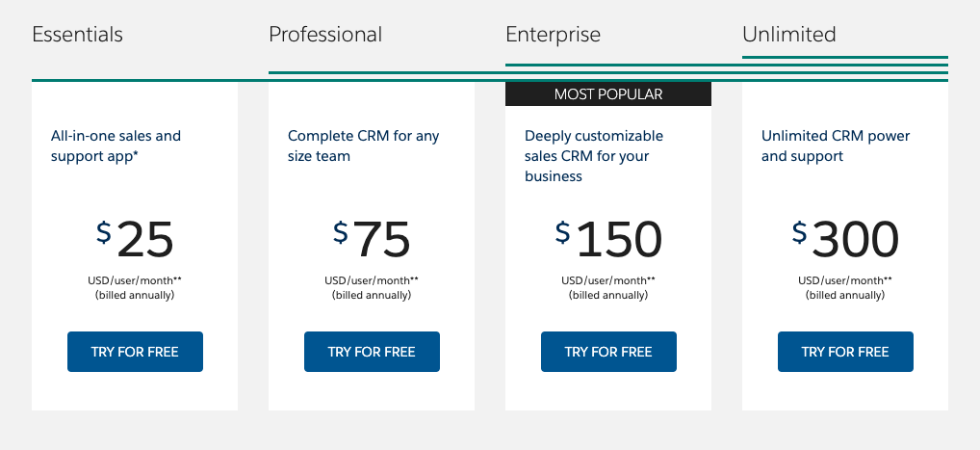Select the Essentials plan heading
The image size is (980, 450).
click(78, 34)
